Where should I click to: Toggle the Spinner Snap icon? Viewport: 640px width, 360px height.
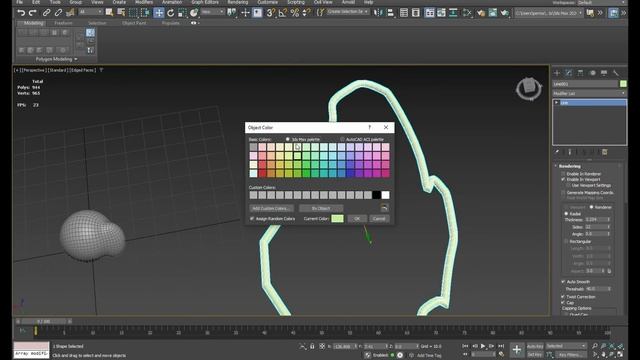(x=306, y=13)
